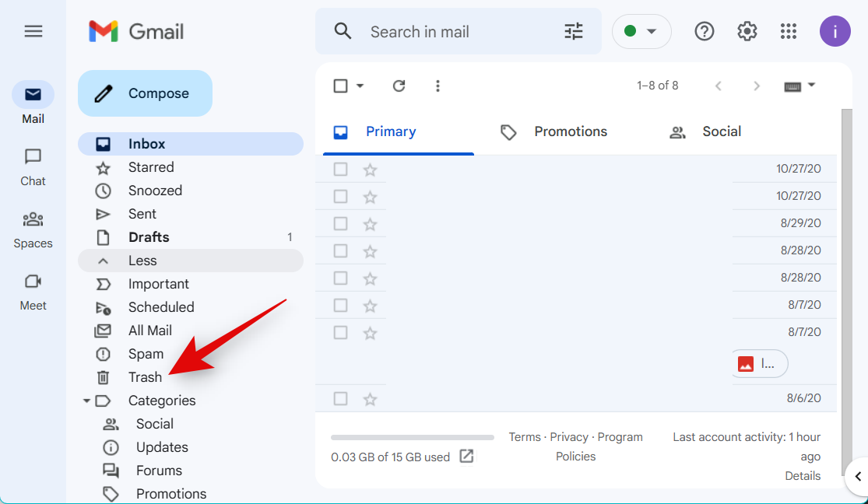Open the Terms link

[524, 437]
